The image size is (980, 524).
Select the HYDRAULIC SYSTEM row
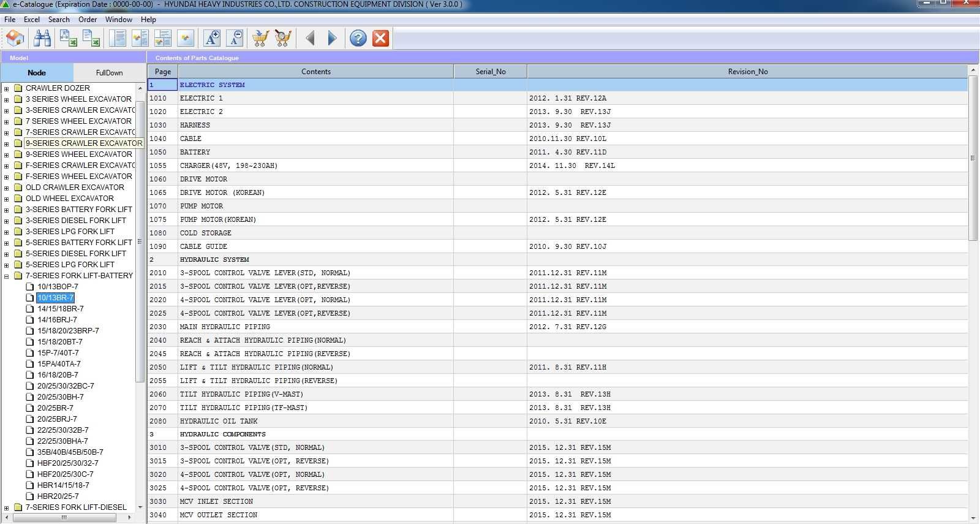click(x=557, y=259)
